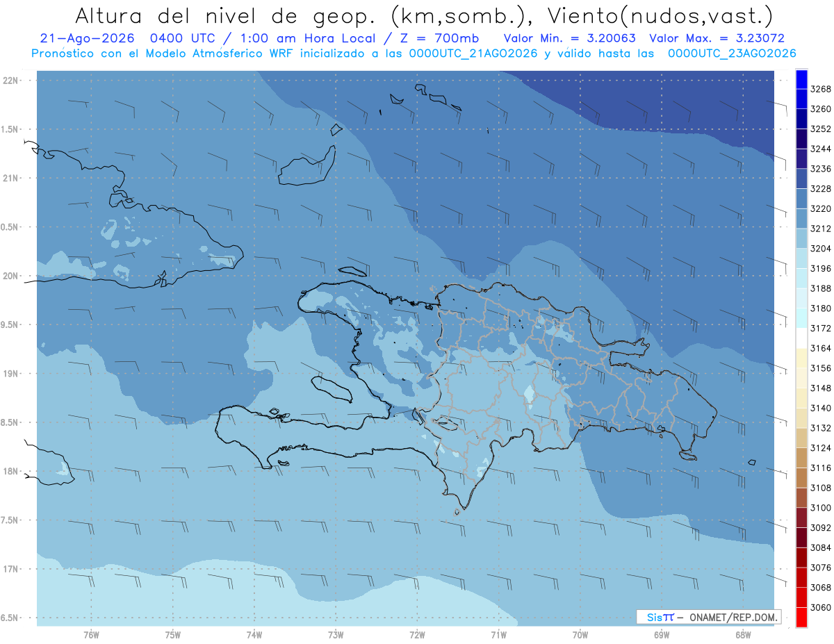
Task: Click the '70W' longitude label
Action: click(x=580, y=634)
